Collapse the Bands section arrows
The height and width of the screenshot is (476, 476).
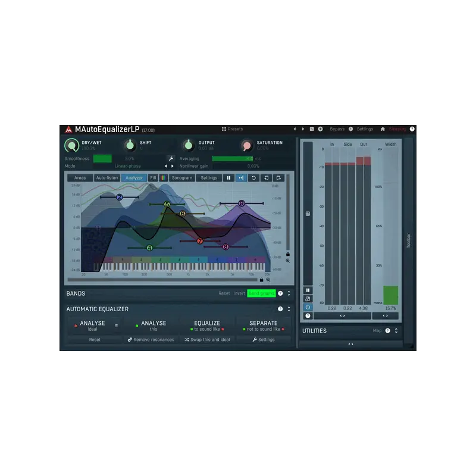[289, 293]
